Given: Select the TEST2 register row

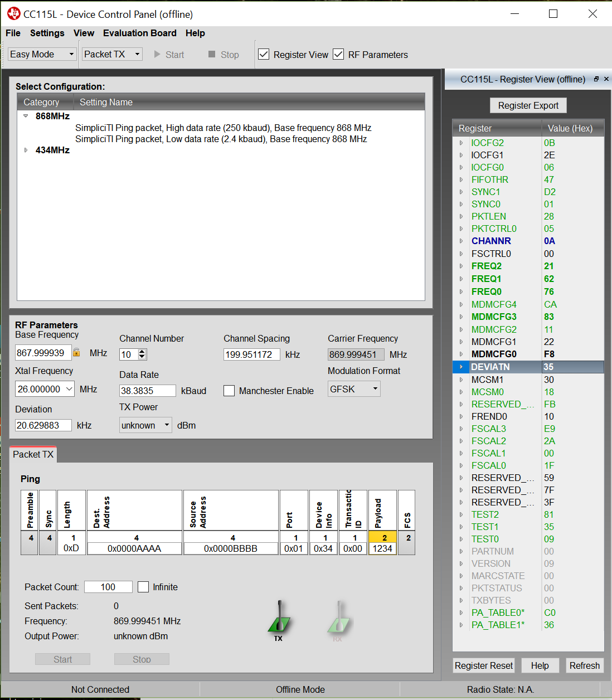Looking at the screenshot, I should pyautogui.click(x=528, y=514).
